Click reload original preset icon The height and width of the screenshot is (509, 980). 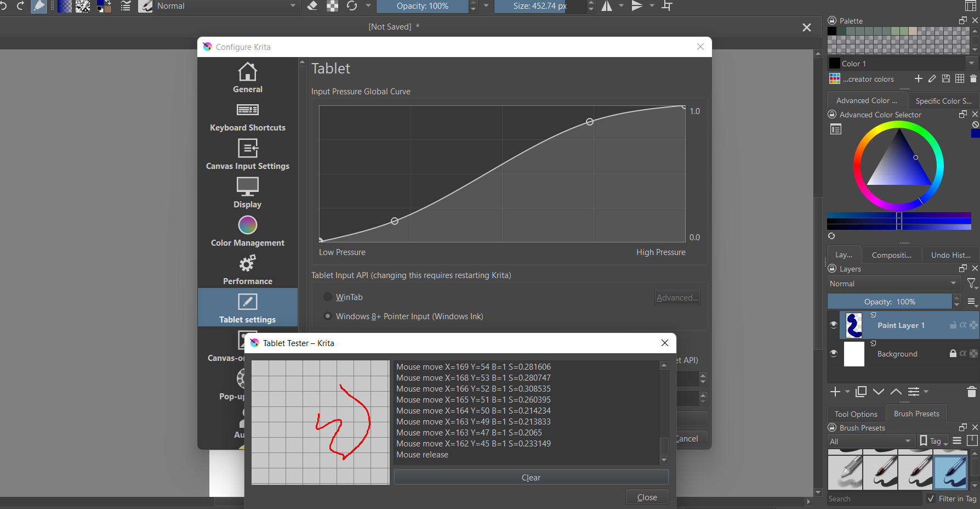(352, 6)
